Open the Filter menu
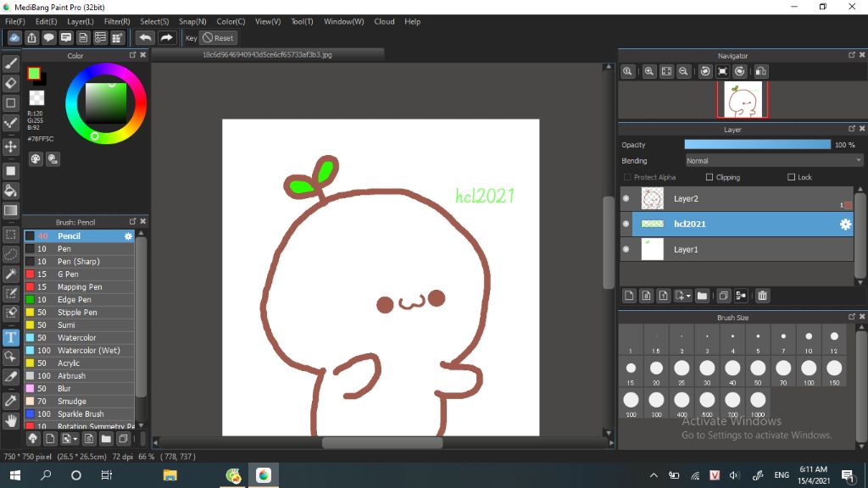The image size is (868, 488). tap(117, 21)
